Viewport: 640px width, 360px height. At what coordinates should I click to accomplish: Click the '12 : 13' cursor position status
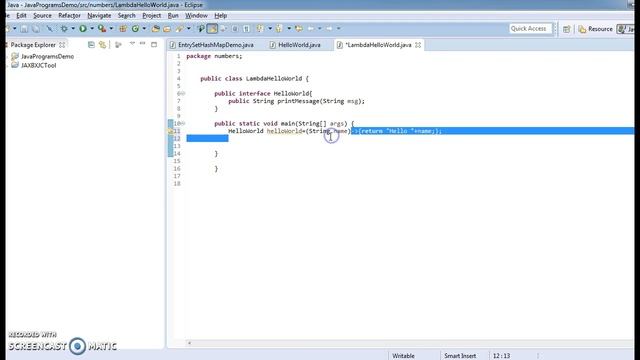tap(501, 356)
